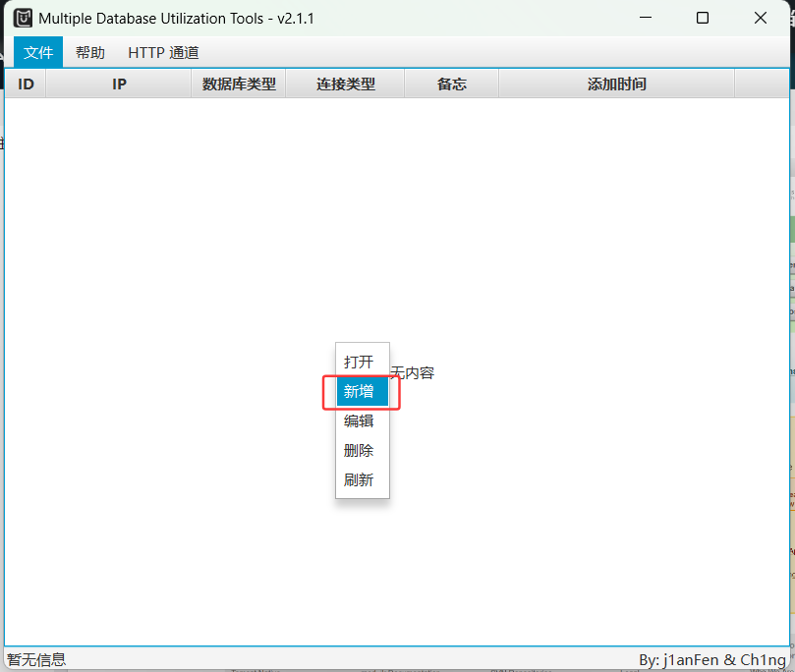Maximize the application window
This screenshot has width=795, height=672.
click(703, 18)
